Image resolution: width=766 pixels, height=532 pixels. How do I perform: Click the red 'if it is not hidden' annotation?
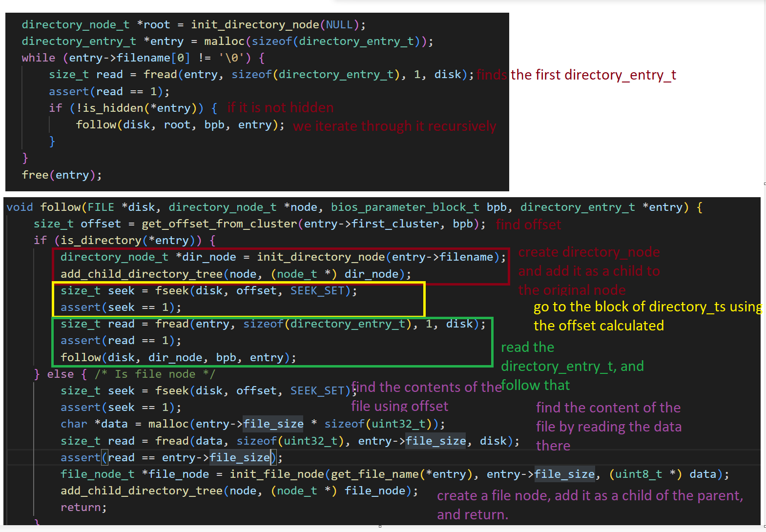[x=280, y=108]
